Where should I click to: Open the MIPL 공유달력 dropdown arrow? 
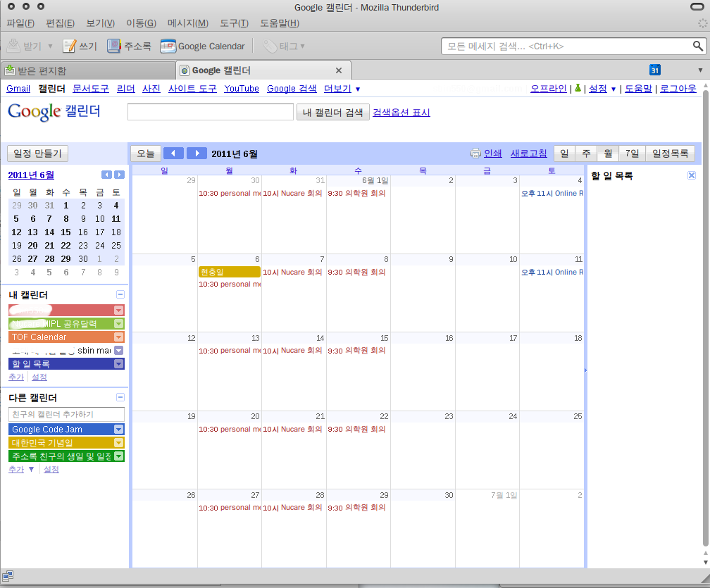pyautogui.click(x=118, y=324)
